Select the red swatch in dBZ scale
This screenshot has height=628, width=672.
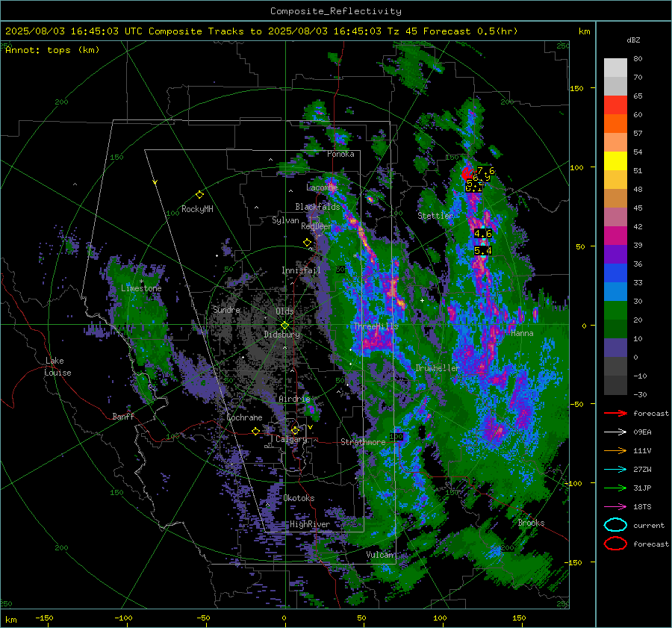point(615,105)
